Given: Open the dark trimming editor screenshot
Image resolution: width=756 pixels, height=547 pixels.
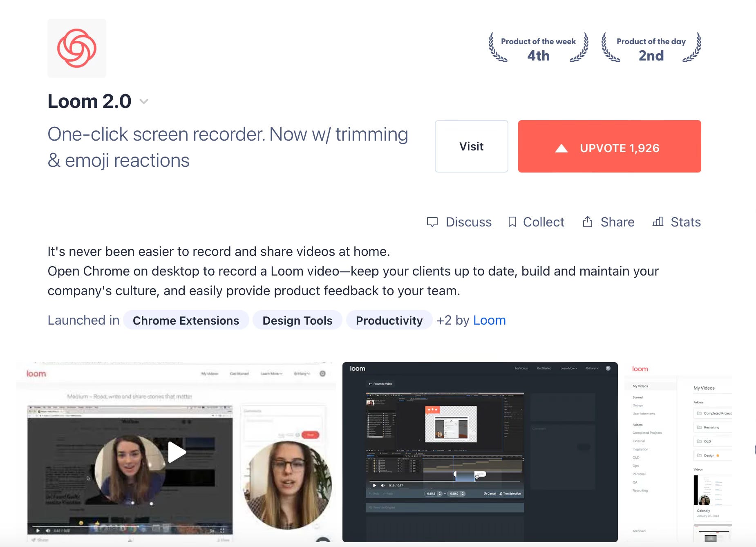Looking at the screenshot, I should click(480, 452).
